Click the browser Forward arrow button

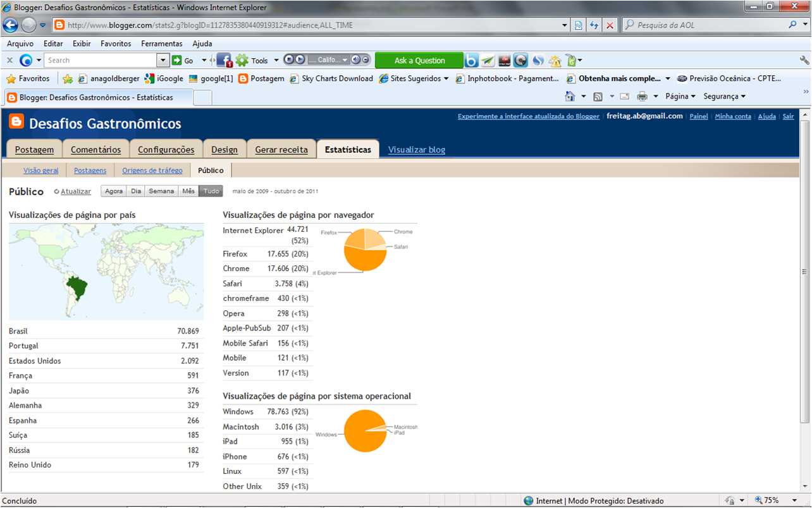click(x=28, y=25)
